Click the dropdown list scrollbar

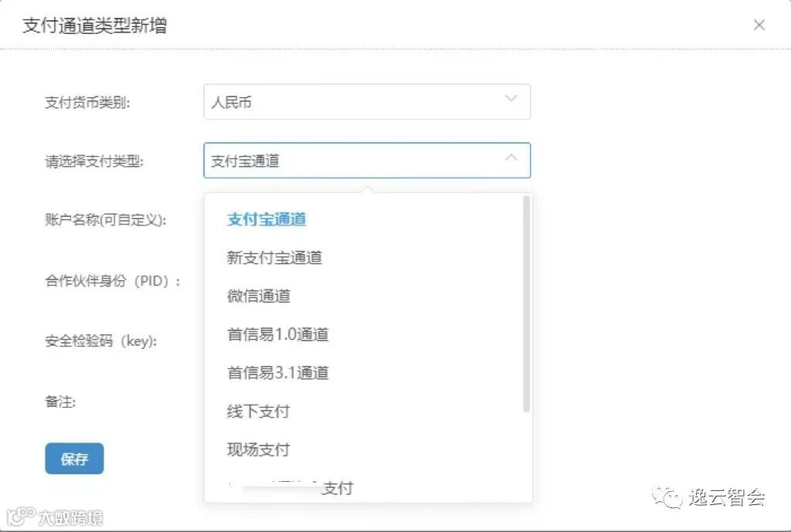526,303
